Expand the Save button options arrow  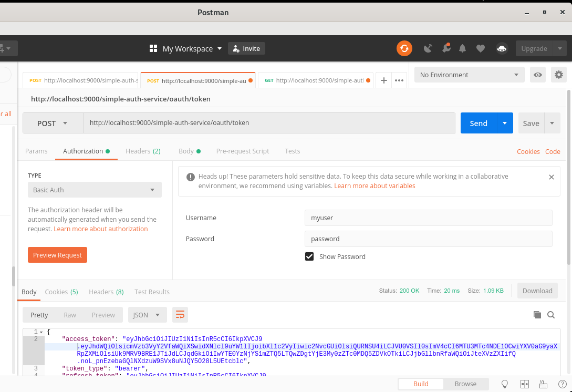coord(552,123)
